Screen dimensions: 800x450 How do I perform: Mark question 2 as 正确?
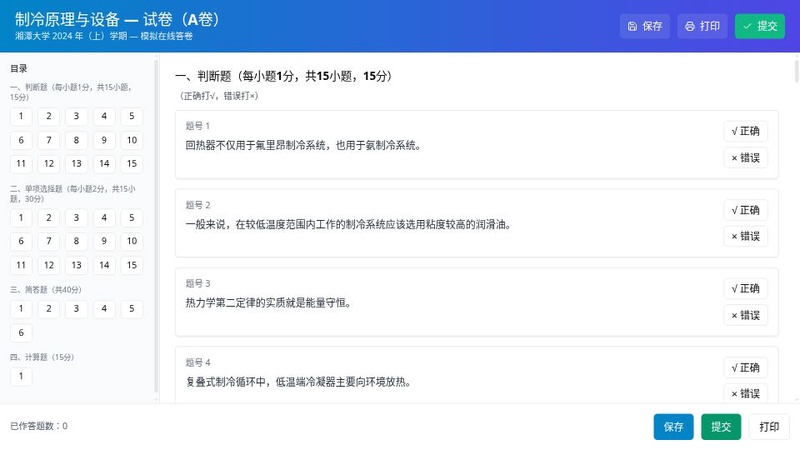click(x=745, y=210)
